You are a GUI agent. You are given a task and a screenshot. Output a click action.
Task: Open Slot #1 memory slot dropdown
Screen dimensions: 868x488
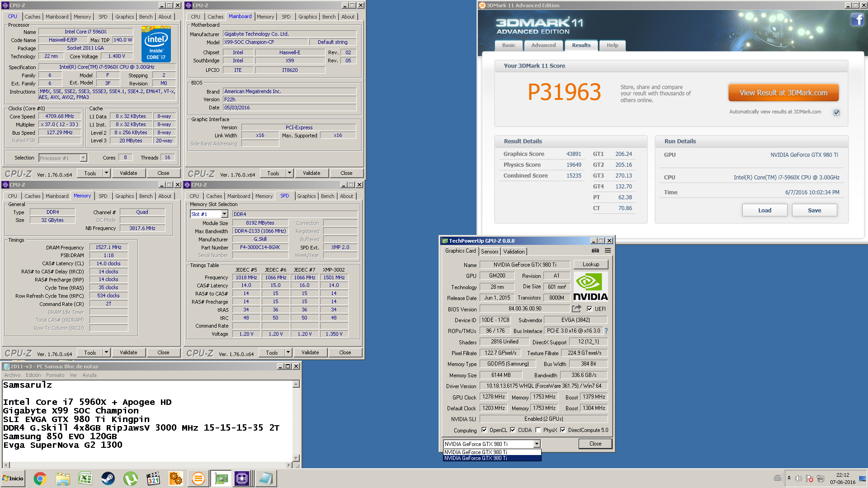click(224, 214)
